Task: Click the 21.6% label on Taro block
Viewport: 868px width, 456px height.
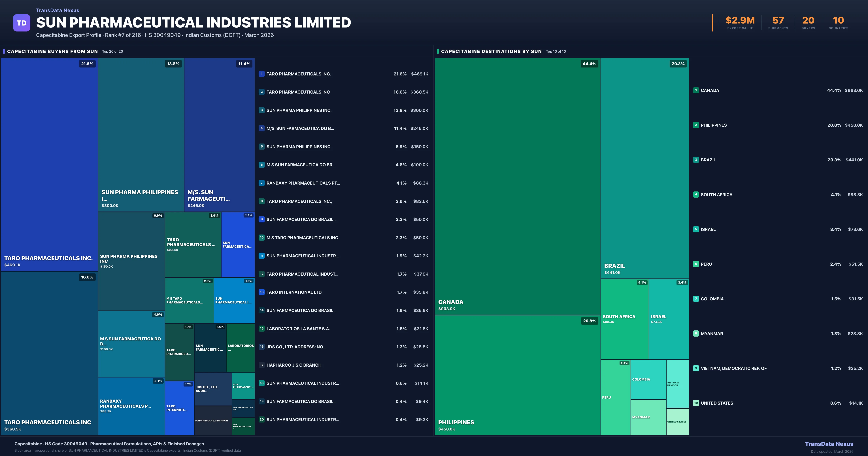Action: [87, 64]
